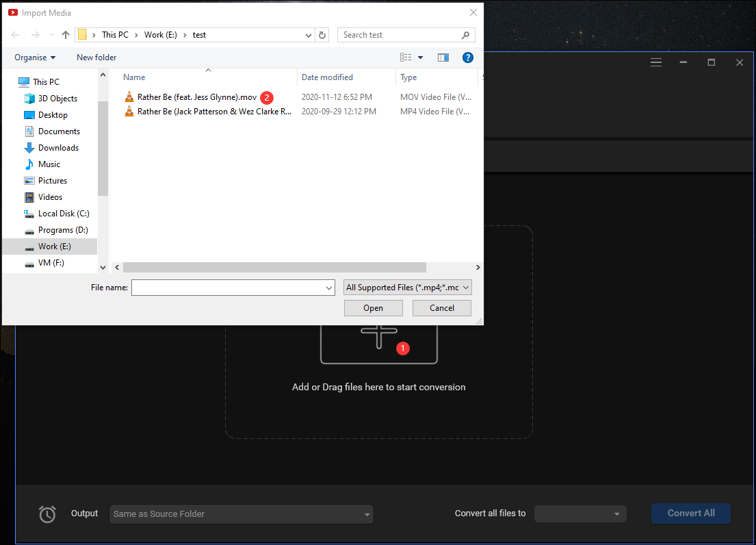Sort files by Date modified column
Image resolution: width=756 pixels, height=545 pixels.
(328, 77)
